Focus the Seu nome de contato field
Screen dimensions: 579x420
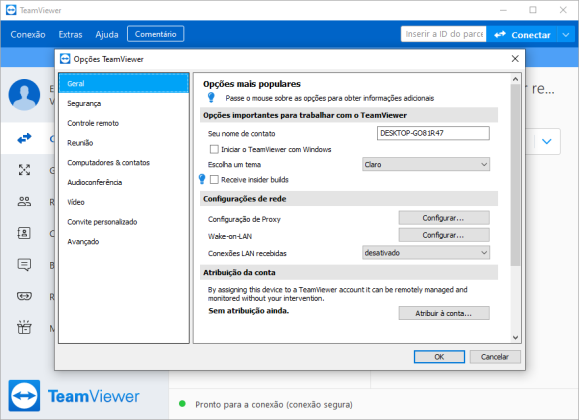click(433, 133)
